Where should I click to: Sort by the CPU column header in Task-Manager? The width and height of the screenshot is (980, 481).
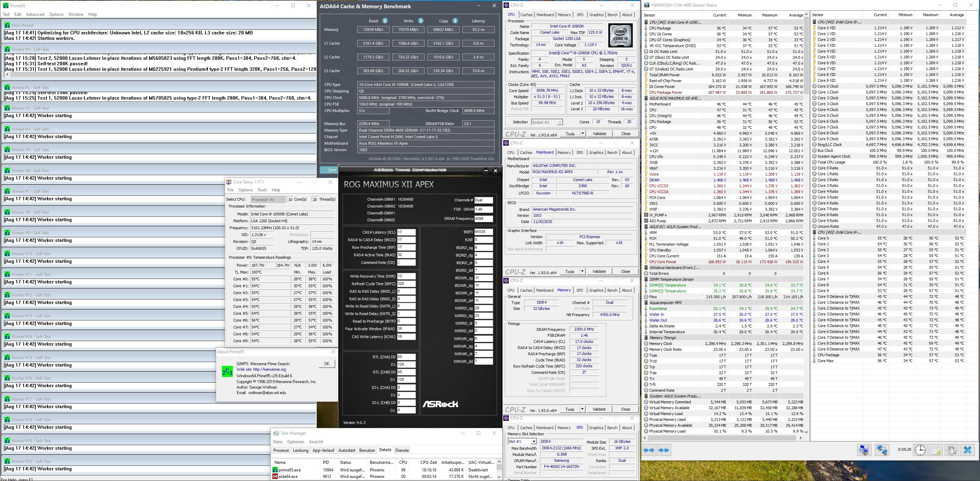click(403, 462)
